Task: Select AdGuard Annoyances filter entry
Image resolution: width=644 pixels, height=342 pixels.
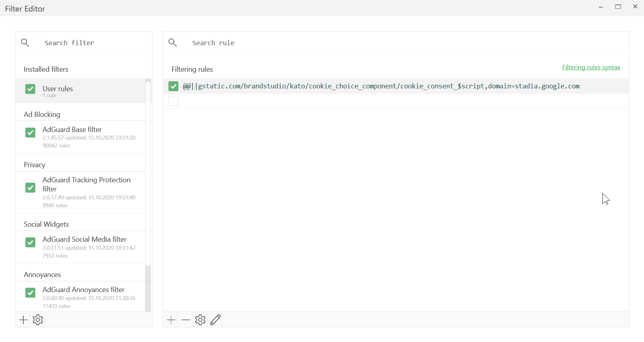Action: tap(80, 297)
